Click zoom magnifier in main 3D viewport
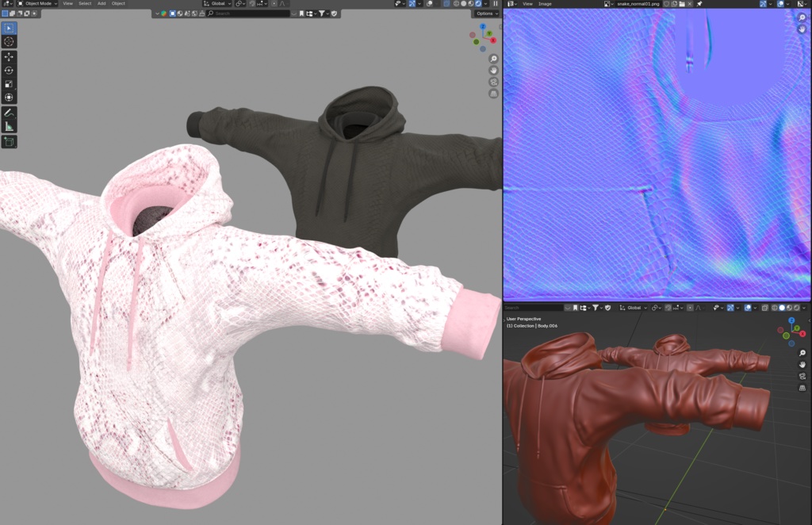812x525 pixels. [x=493, y=59]
